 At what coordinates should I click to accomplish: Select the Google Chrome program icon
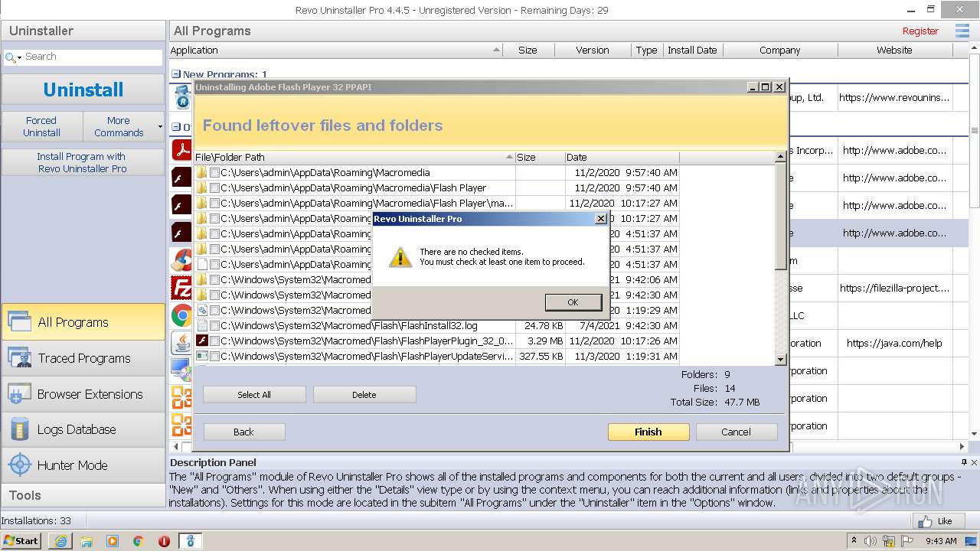tap(181, 315)
